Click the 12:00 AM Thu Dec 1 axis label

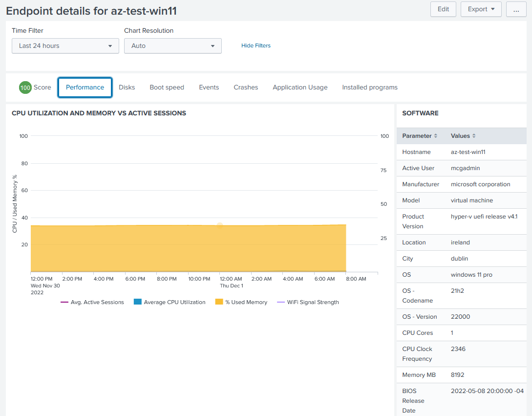[x=232, y=282]
